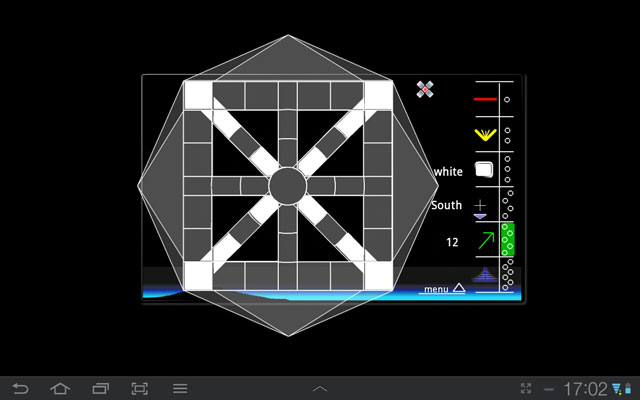The width and height of the screenshot is (640, 400).
Task: Choose the green highlighted five-dot selector
Action: (507, 239)
